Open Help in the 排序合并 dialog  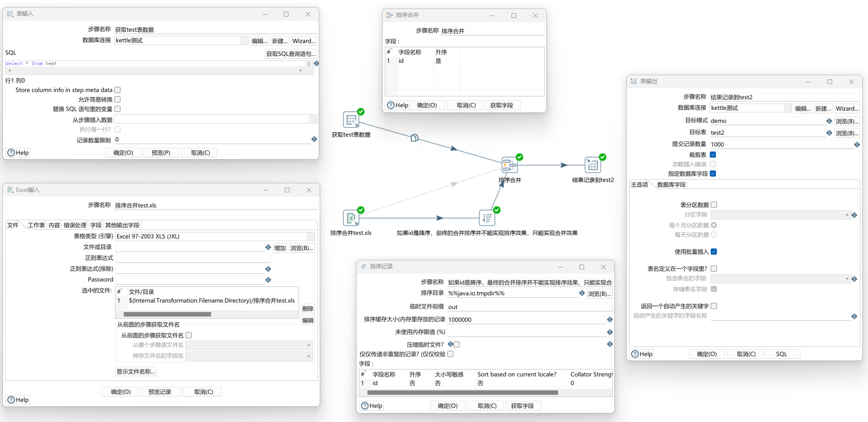click(x=398, y=105)
